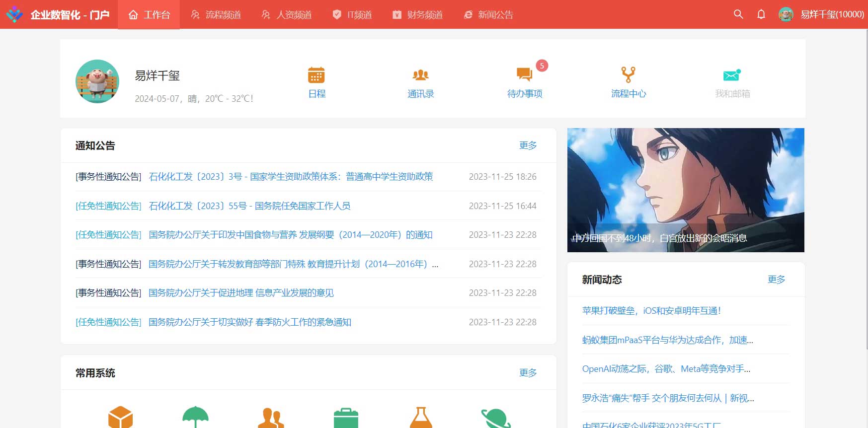Open 待办事项 with 5 pending items
Viewport: 868px width, 428px height.
pos(524,76)
